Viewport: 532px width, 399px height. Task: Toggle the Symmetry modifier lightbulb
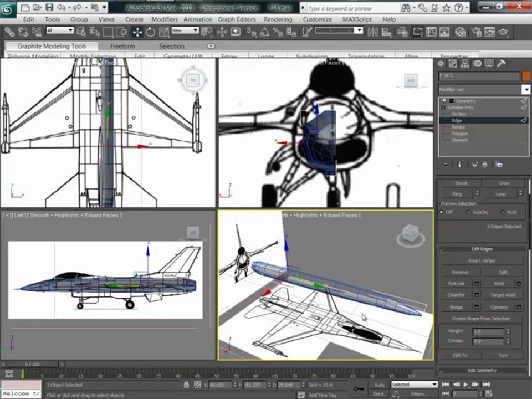(x=444, y=101)
